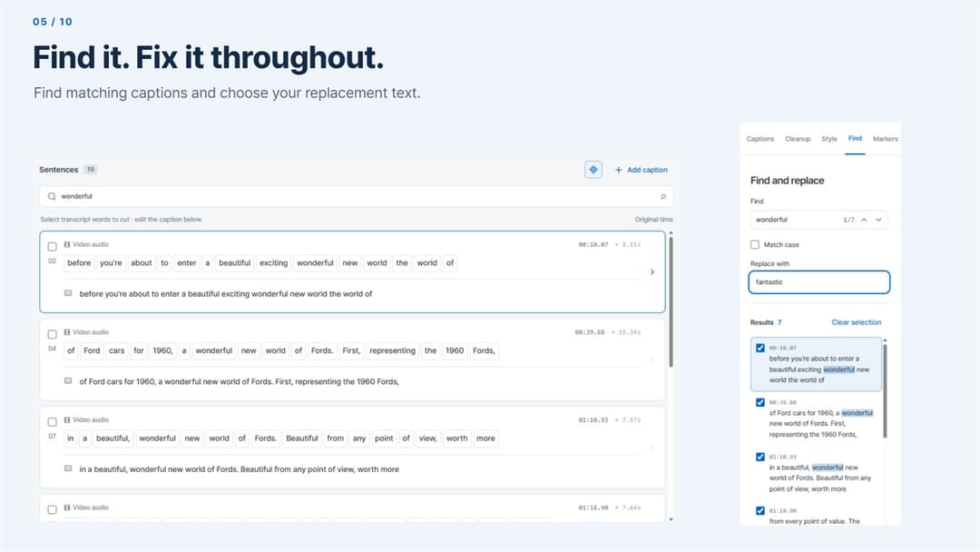This screenshot has width=980, height=552.
Task: Switch to the Style tab
Action: tap(829, 139)
